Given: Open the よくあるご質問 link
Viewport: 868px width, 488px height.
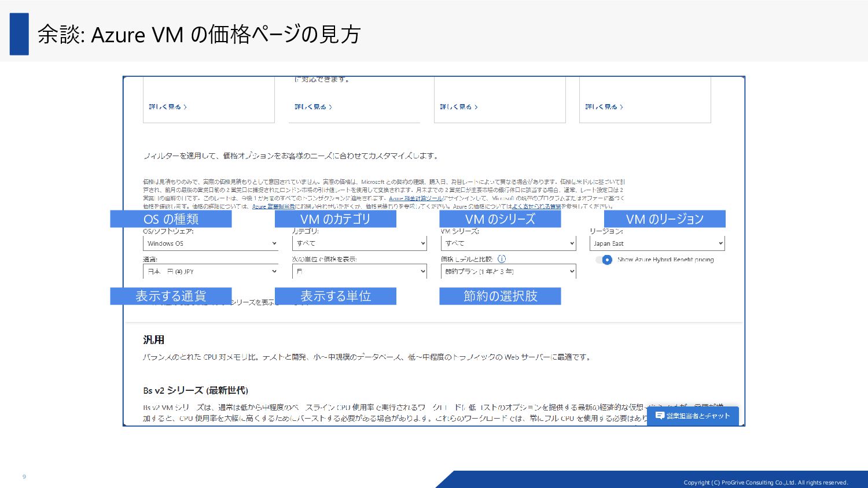Looking at the screenshot, I should [x=536, y=206].
